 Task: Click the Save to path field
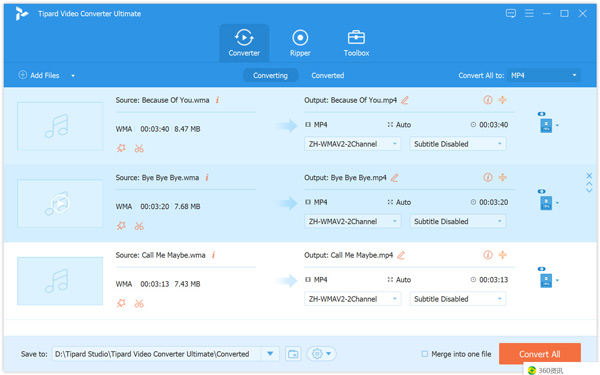(x=157, y=354)
